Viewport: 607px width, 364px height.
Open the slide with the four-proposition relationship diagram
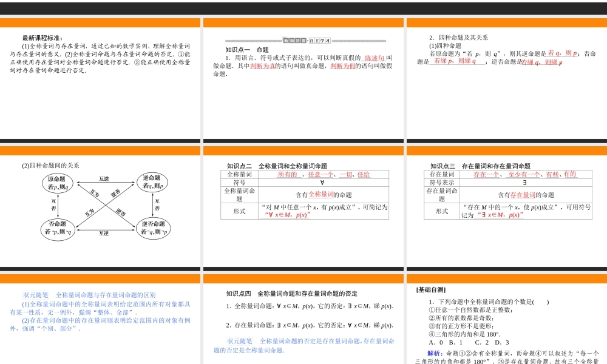[x=100, y=209]
